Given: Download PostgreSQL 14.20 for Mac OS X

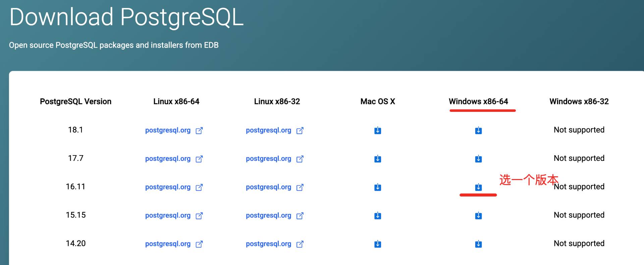Looking at the screenshot, I should 378,244.
